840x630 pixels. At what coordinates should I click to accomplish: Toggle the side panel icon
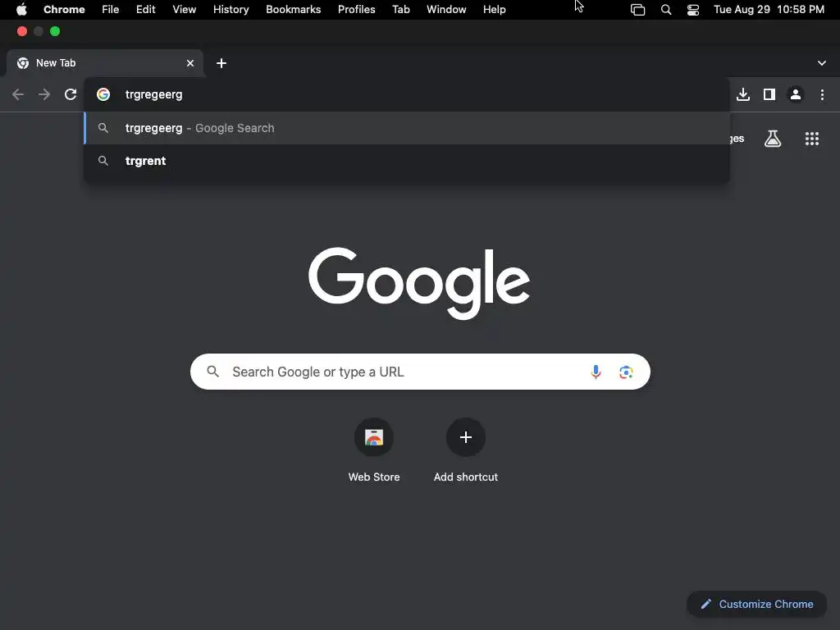(x=769, y=95)
